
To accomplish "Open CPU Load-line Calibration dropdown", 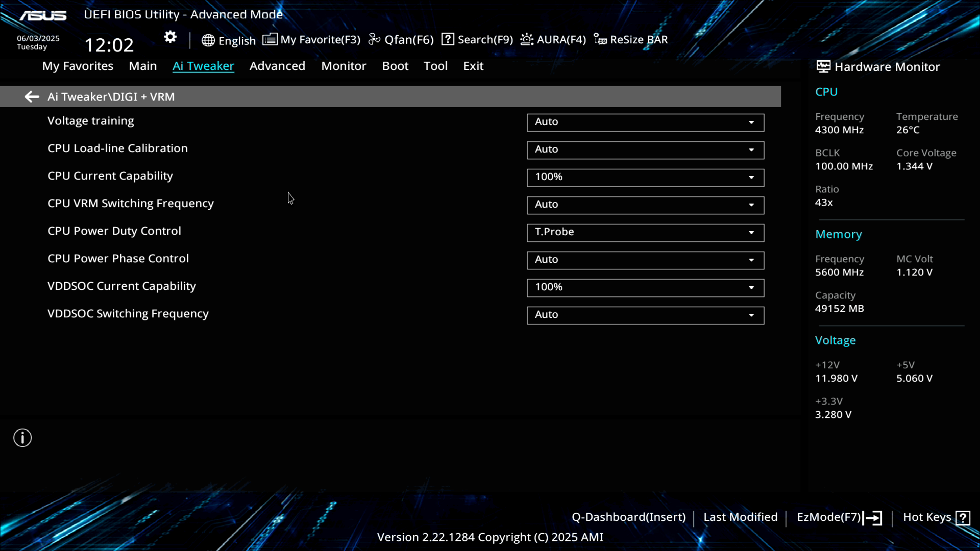I will (645, 150).
